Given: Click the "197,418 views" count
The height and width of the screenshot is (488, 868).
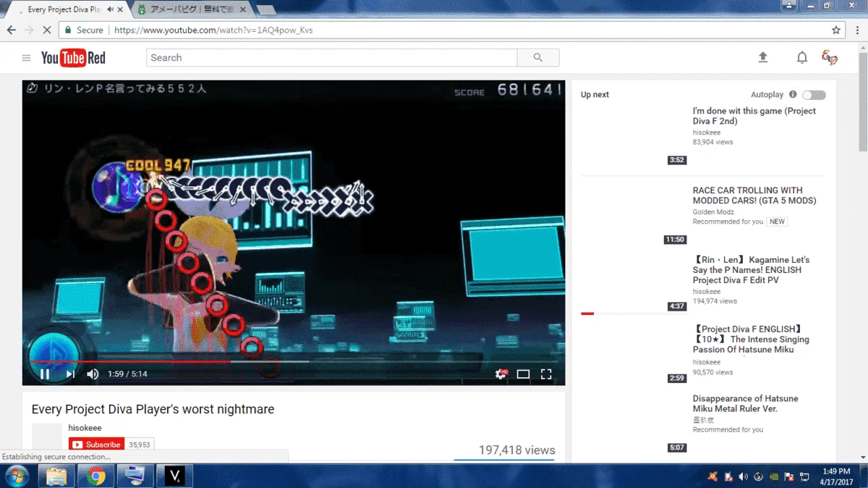Looking at the screenshot, I should pyautogui.click(x=517, y=450).
